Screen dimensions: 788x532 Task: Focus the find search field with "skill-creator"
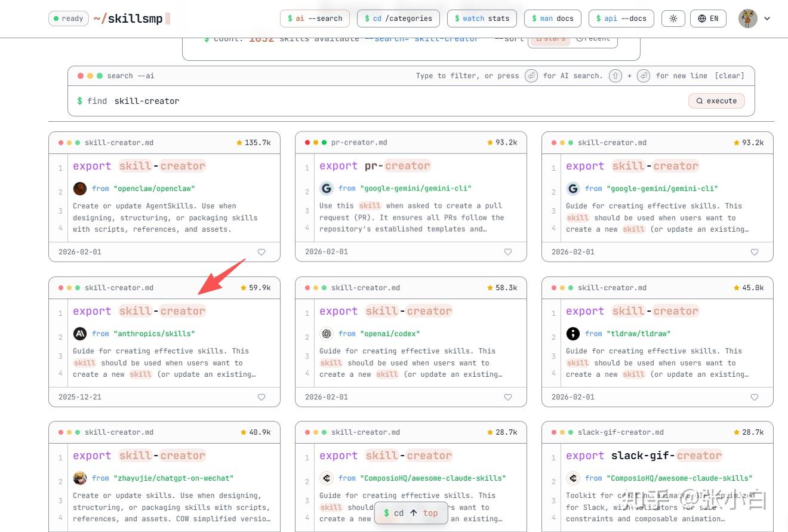(382, 101)
